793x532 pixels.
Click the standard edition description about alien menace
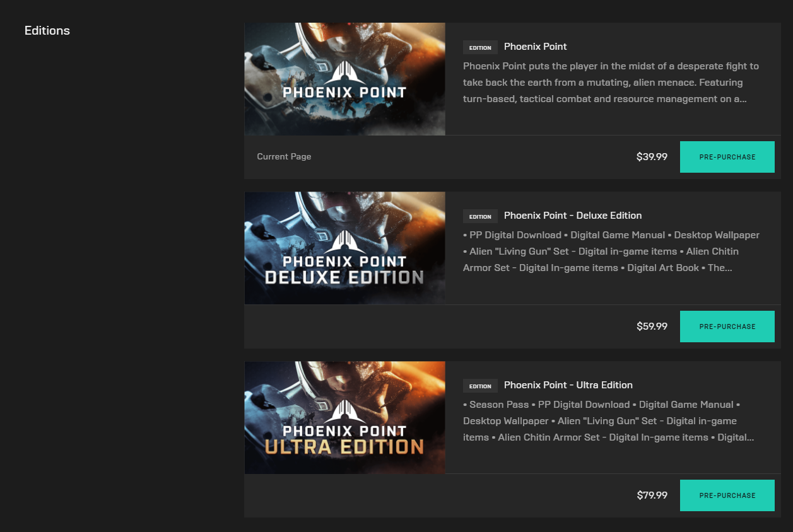coord(611,83)
